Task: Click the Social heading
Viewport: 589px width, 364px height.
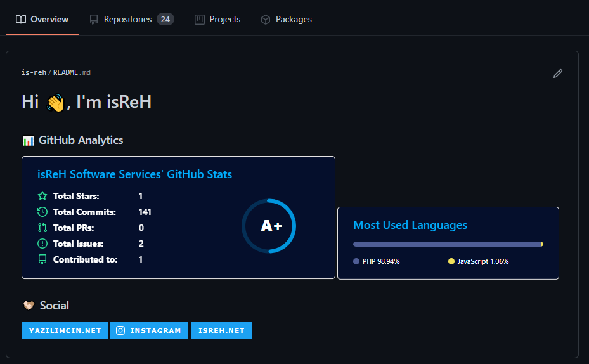Action: [x=55, y=306]
